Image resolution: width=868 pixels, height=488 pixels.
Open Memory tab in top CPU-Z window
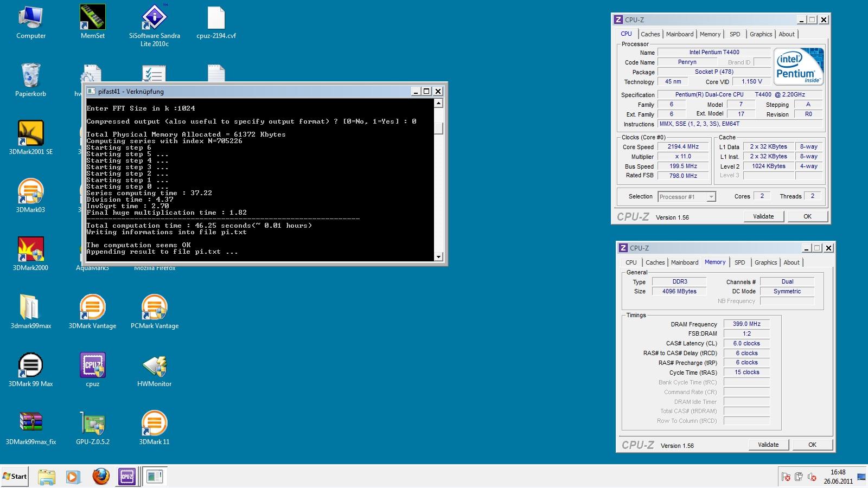coord(710,34)
